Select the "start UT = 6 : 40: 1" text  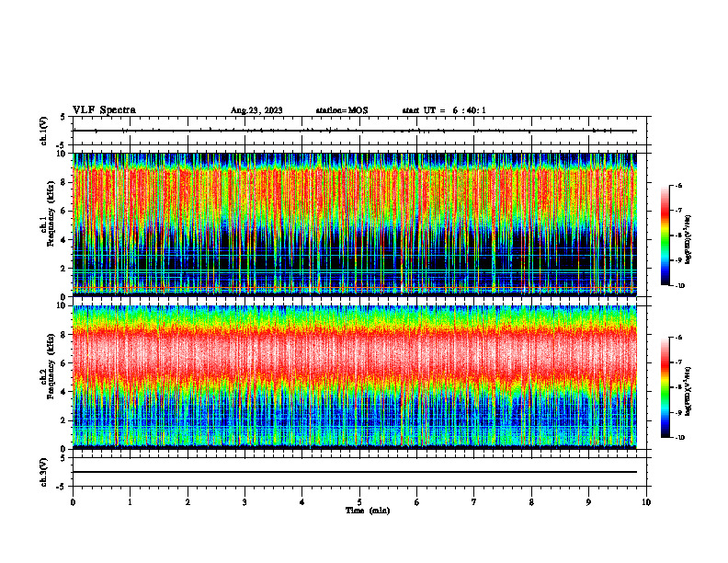[x=444, y=110]
